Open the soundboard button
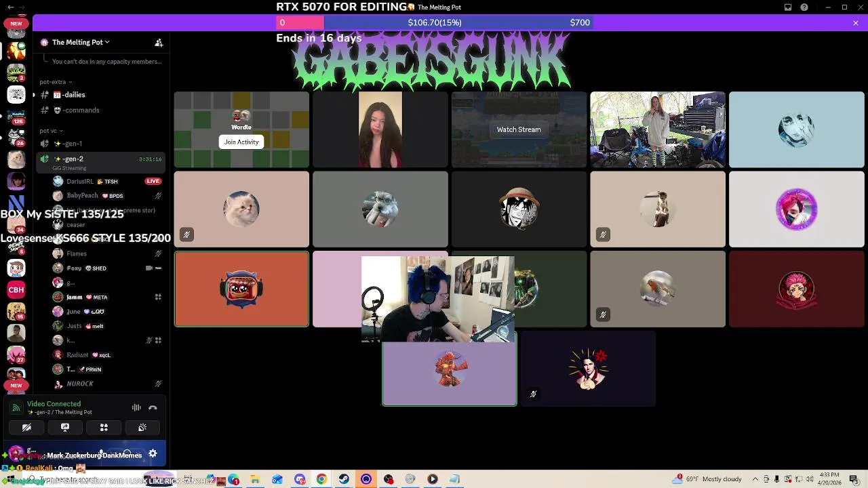 click(x=142, y=428)
